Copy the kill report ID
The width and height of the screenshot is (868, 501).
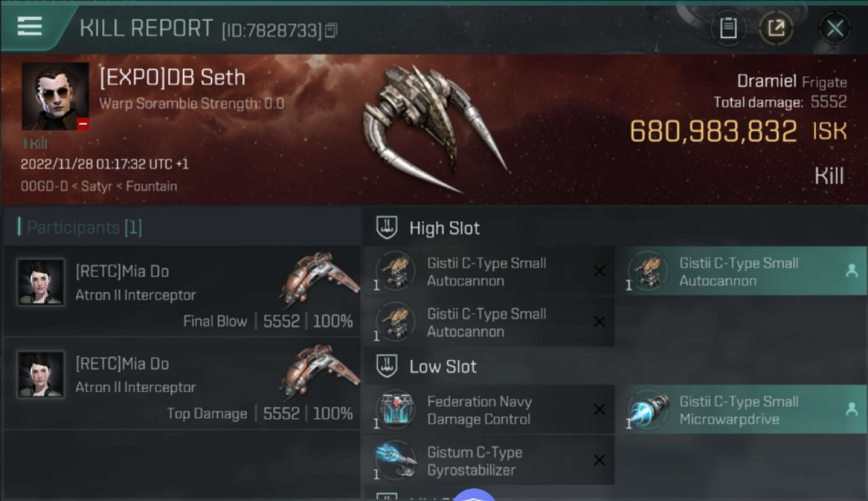(331, 30)
